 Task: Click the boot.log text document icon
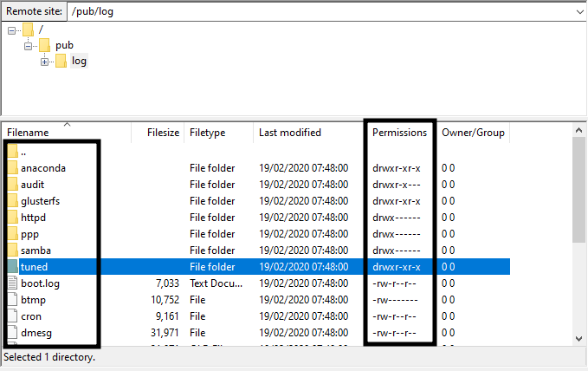click(x=12, y=283)
